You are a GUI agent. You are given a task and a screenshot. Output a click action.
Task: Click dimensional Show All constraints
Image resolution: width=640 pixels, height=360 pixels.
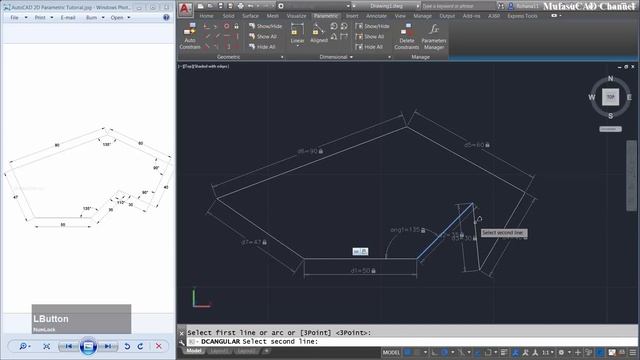(x=370, y=36)
